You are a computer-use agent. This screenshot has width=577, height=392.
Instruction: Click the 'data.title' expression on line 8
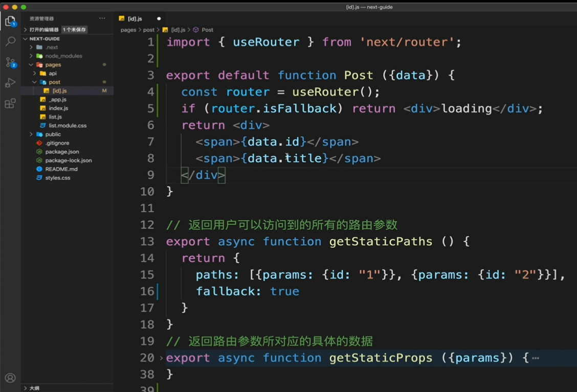[x=285, y=158]
